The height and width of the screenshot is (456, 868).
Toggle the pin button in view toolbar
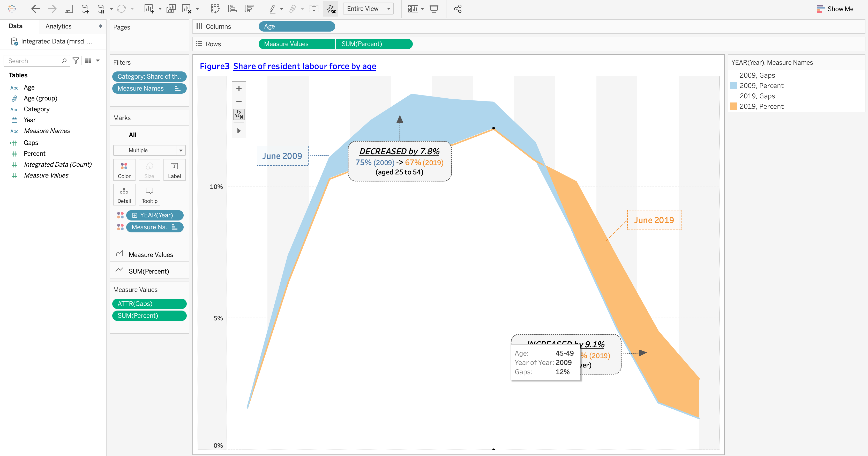click(x=239, y=115)
